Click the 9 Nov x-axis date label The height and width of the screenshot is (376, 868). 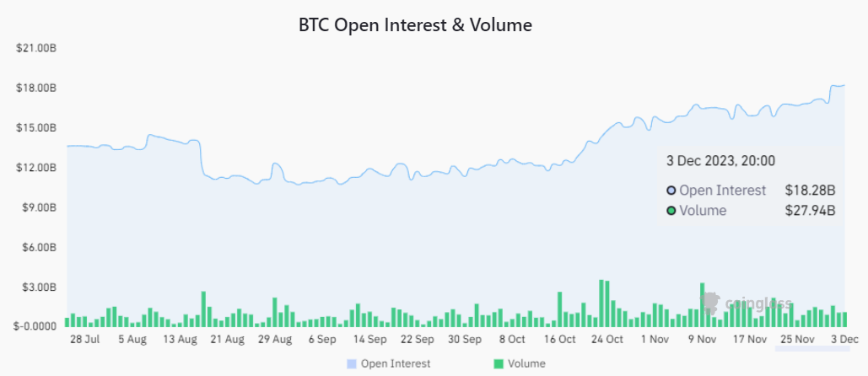click(701, 339)
